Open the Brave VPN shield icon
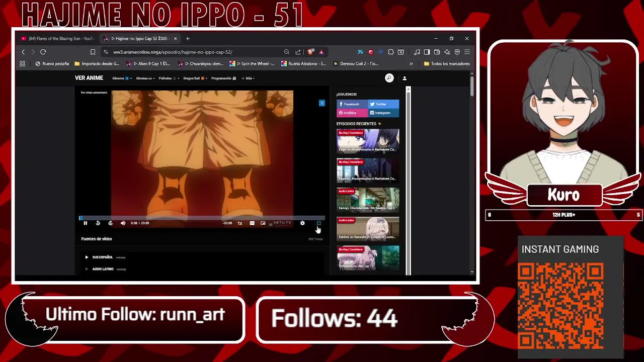This screenshot has height=362, width=644. point(457,52)
